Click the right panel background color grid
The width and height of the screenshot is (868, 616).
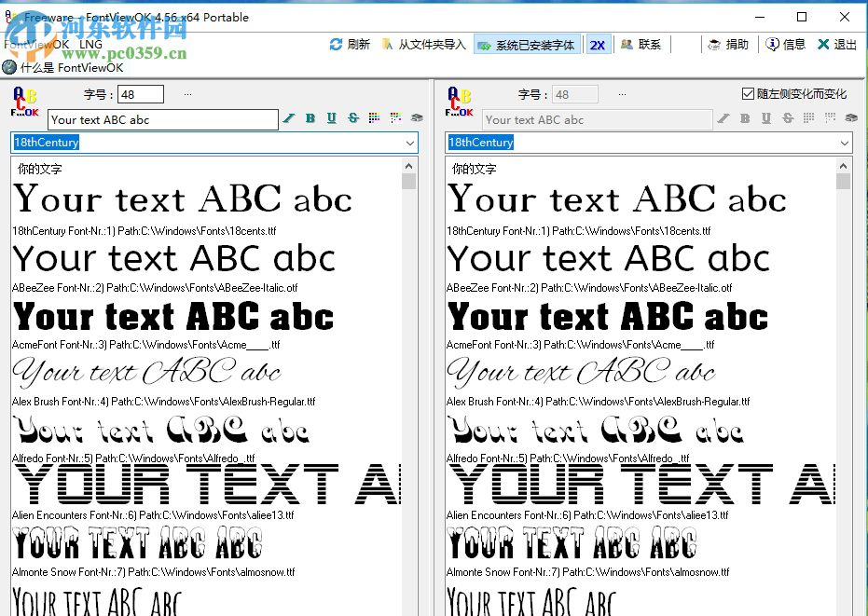pyautogui.click(x=830, y=117)
